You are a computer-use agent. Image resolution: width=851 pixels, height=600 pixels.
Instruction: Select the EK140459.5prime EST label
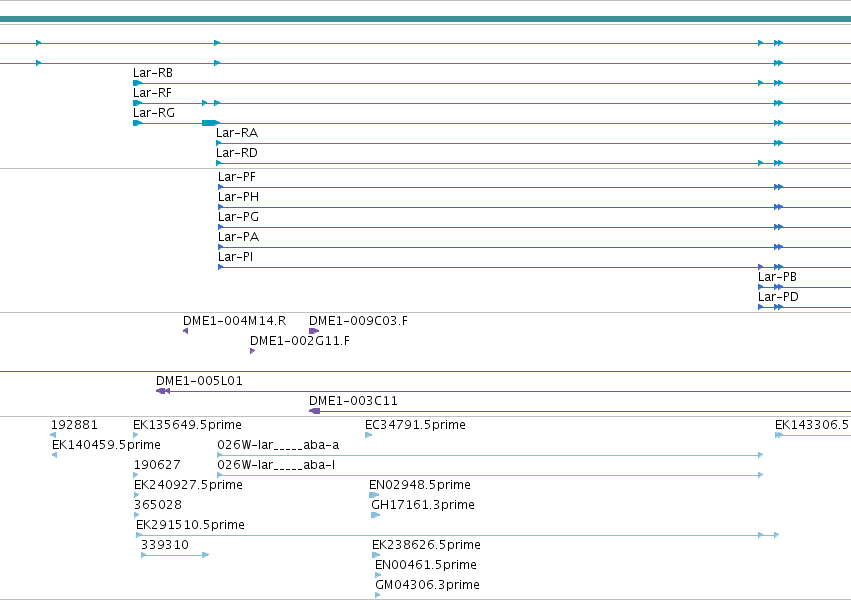[x=106, y=445]
